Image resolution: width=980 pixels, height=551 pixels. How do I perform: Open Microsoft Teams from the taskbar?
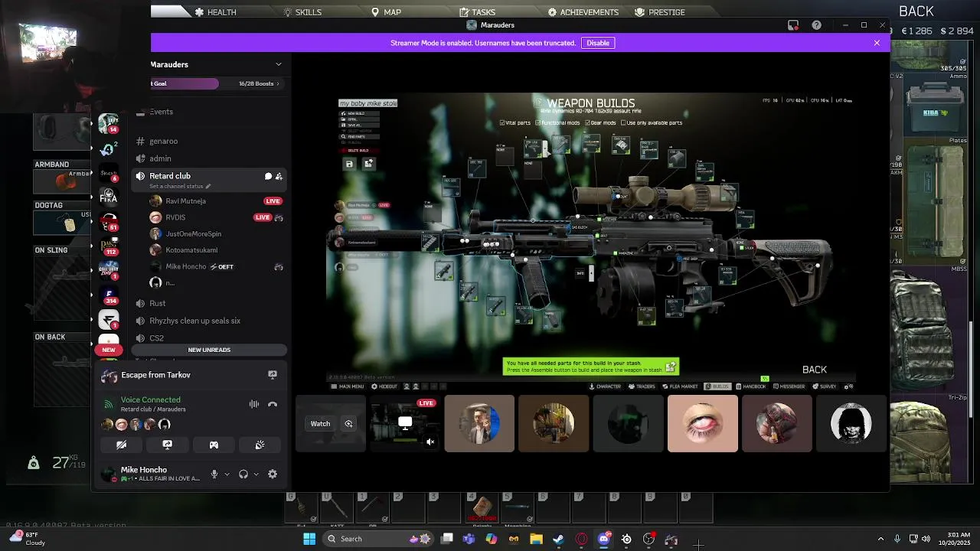click(469, 539)
